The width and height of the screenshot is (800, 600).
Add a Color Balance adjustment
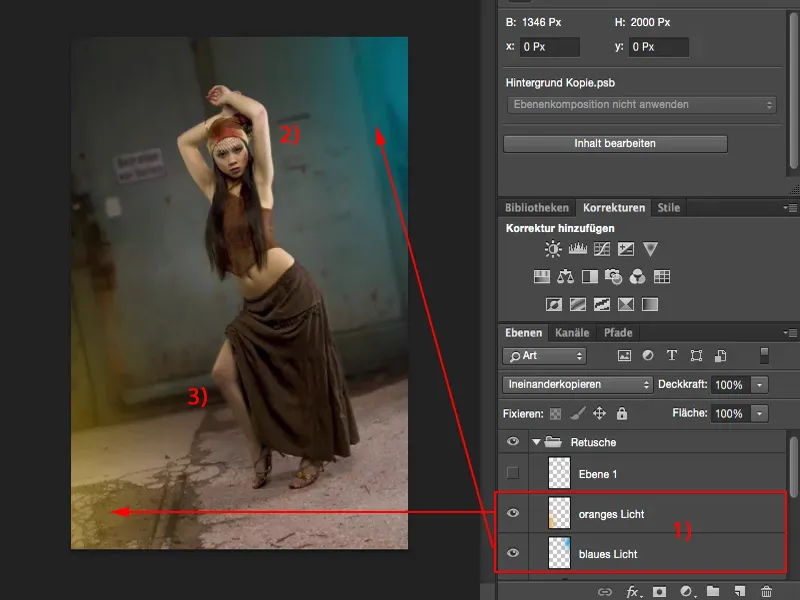click(x=565, y=277)
